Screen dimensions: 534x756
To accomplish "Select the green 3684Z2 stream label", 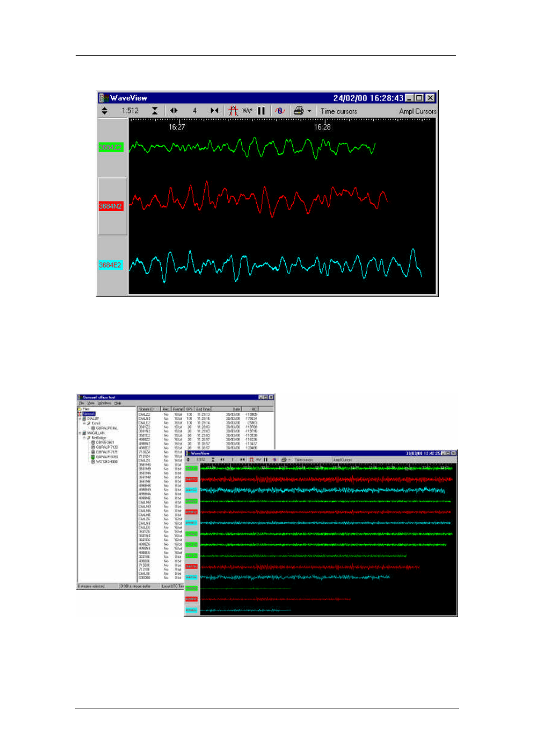I will click(x=110, y=147).
